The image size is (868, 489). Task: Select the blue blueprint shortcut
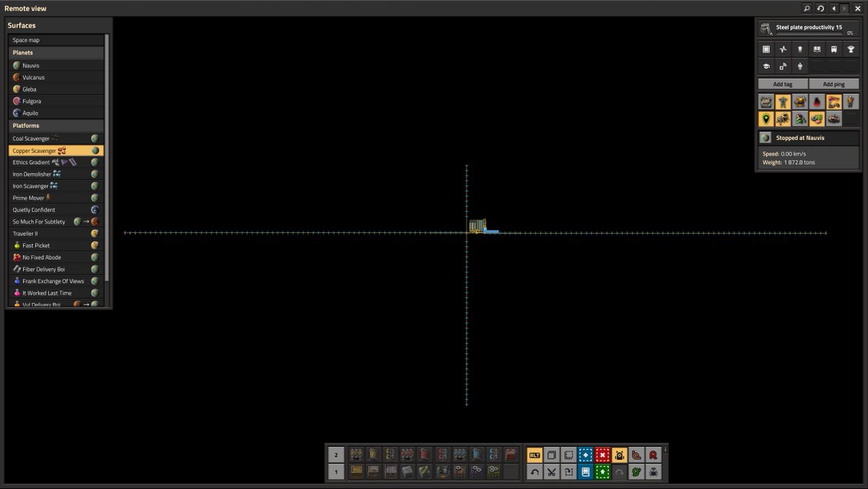586,455
